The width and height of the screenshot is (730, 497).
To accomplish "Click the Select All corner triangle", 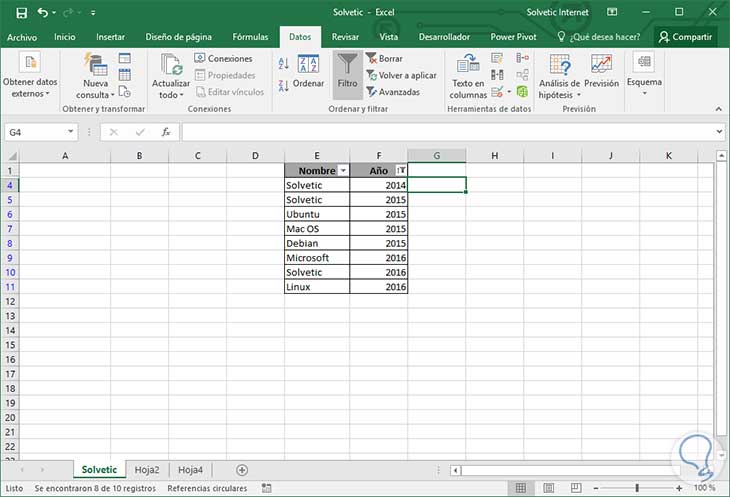I will (11, 156).
